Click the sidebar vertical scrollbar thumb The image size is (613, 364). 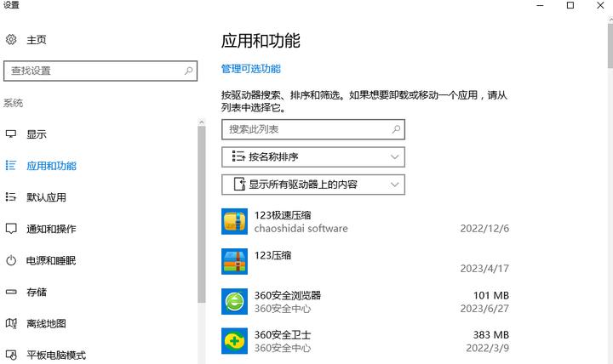click(201, 214)
